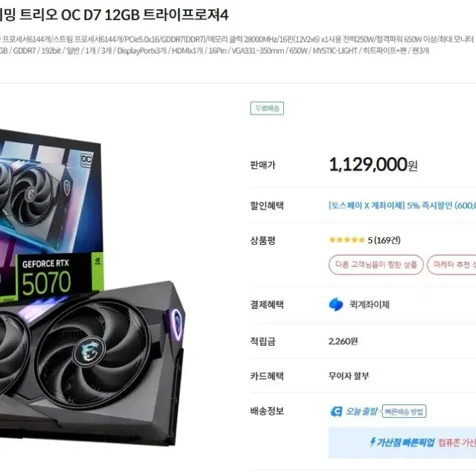Click the 퀵계좌이체 text
476x476 pixels.
pos(369,305)
